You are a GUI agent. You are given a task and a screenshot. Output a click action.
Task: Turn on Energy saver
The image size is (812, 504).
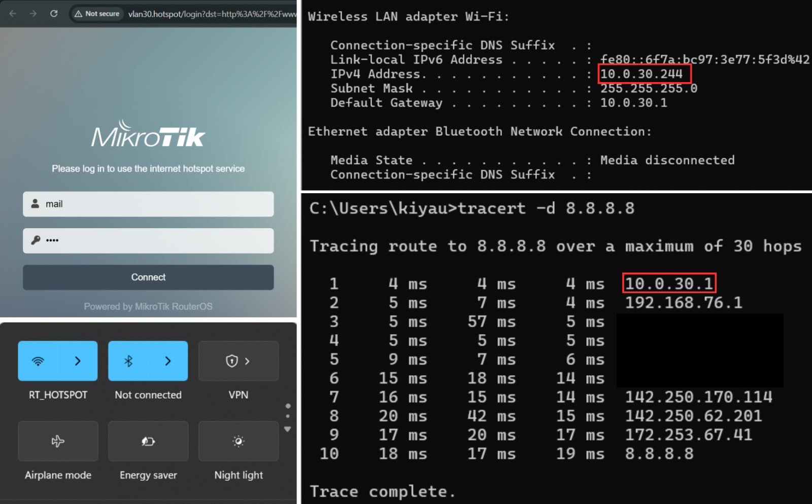point(148,441)
